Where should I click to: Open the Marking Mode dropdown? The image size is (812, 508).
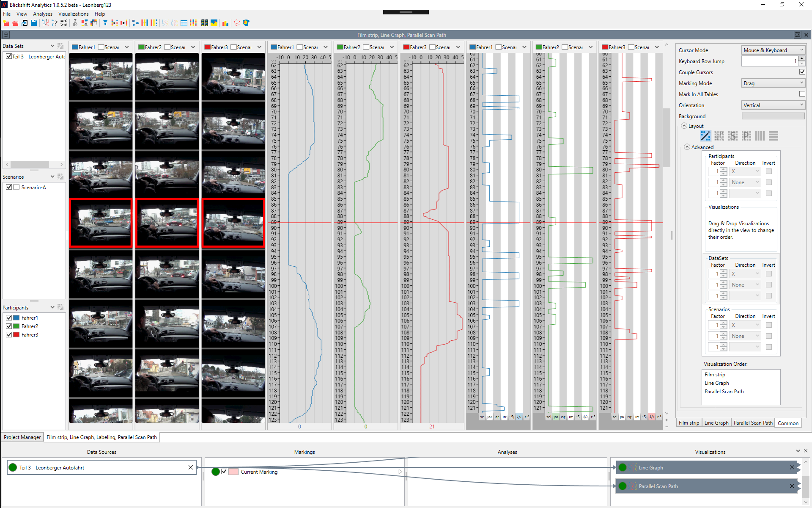pos(773,83)
